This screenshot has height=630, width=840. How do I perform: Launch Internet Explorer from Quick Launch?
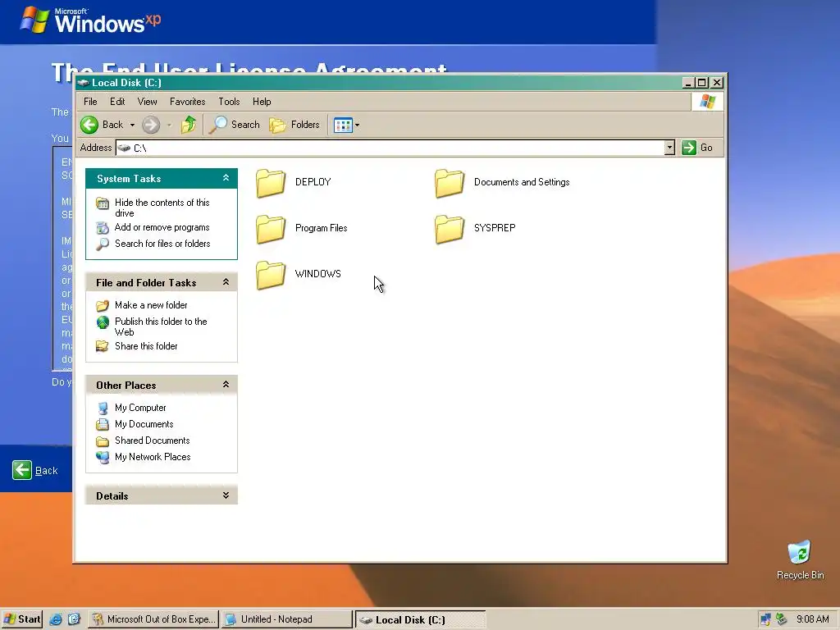point(56,619)
